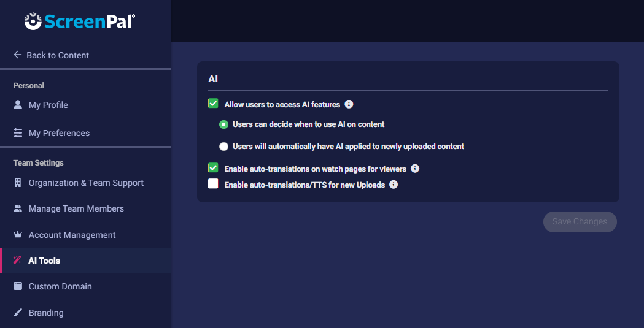Select automatically apply AI to uploads option

223,147
